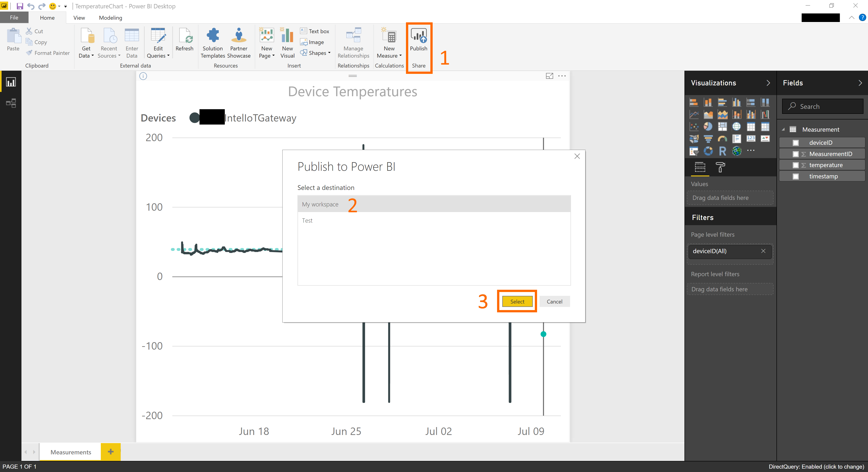Select the clustered bar chart visualization
The width and height of the screenshot is (868, 472).
coord(722,102)
